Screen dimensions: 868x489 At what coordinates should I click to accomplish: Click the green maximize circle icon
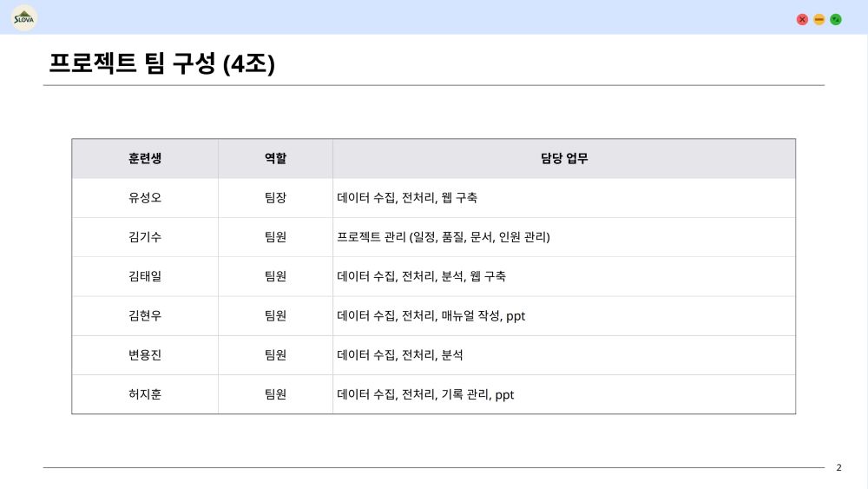[x=836, y=19]
